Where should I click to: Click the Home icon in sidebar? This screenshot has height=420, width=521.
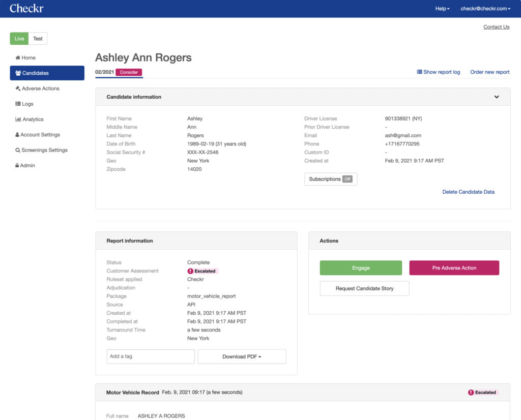(18, 58)
